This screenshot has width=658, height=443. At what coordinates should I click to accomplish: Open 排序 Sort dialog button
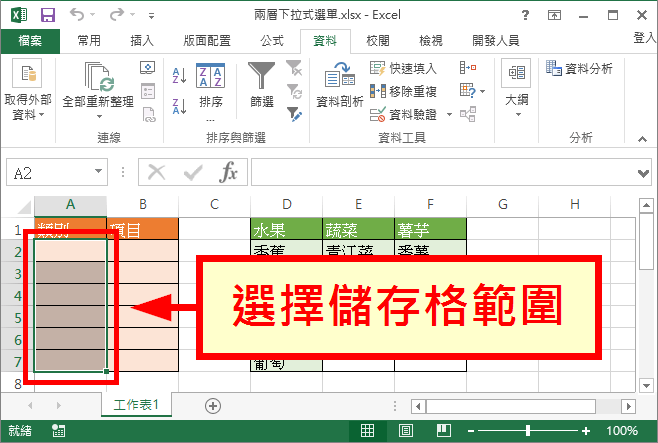click(x=211, y=91)
